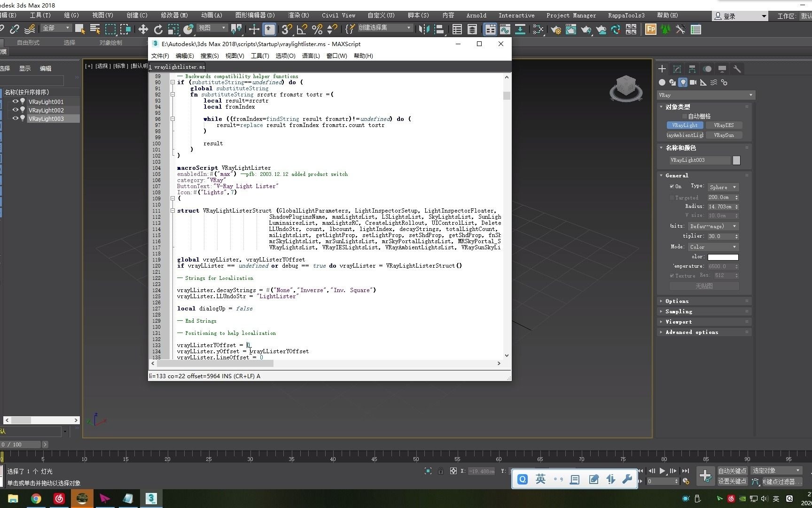Open Chrome from the taskbar
812x508 pixels.
(36, 499)
